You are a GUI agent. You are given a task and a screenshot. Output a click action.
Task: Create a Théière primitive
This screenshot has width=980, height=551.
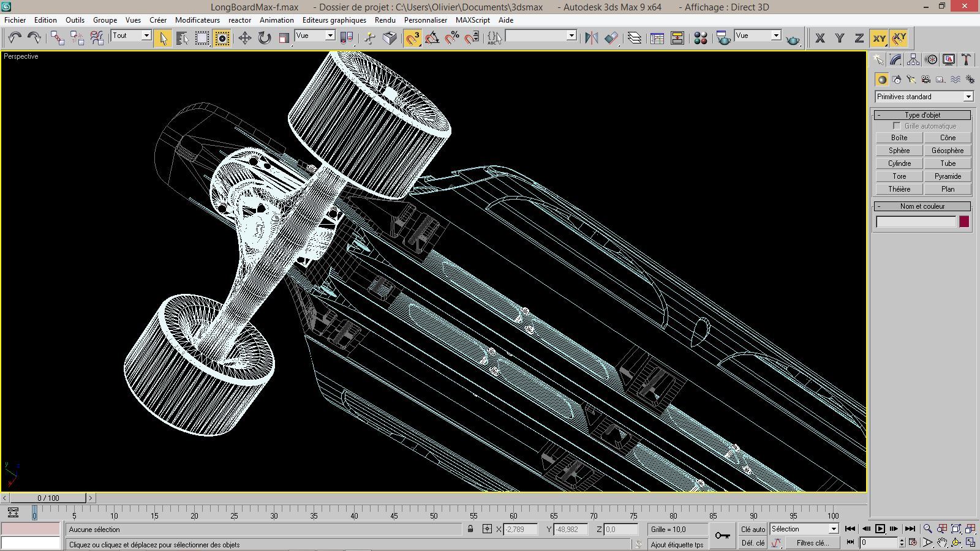pyautogui.click(x=898, y=189)
